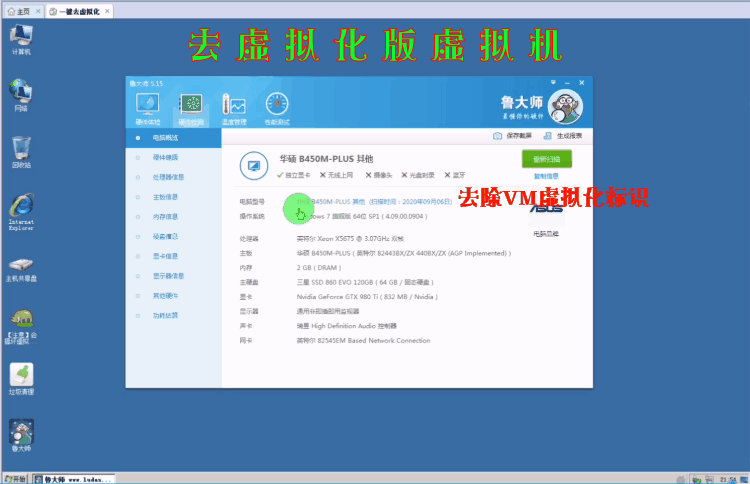
Task: Open 主板信息 in the sidebar
Action: [165, 197]
